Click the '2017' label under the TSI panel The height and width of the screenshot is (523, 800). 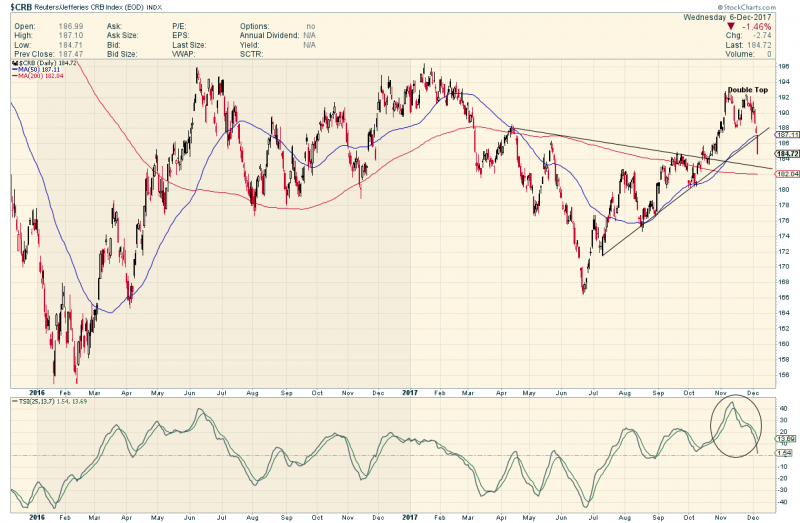[410, 517]
